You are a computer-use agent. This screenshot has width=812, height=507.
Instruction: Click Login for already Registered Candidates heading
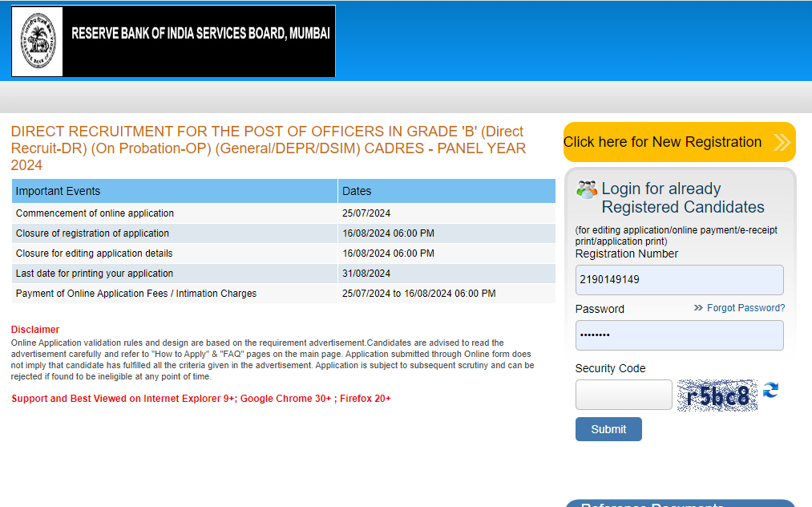pyautogui.click(x=682, y=198)
